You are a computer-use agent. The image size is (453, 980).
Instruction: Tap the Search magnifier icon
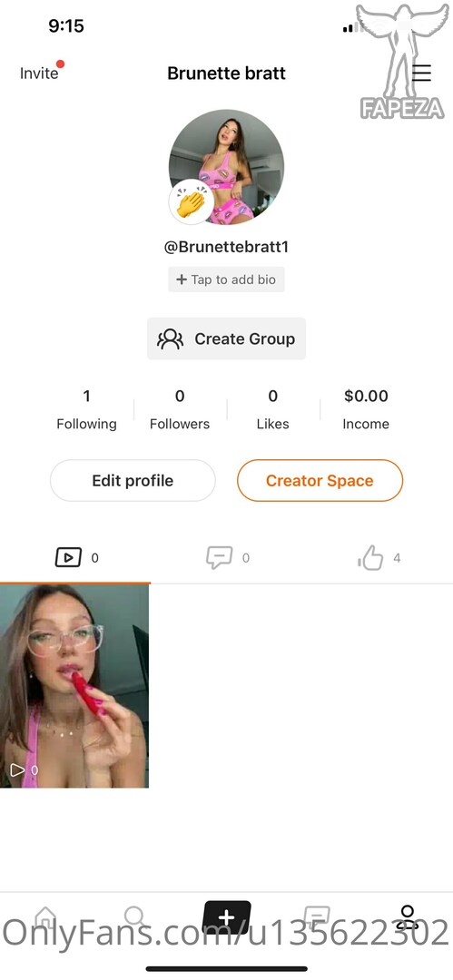(x=135, y=918)
